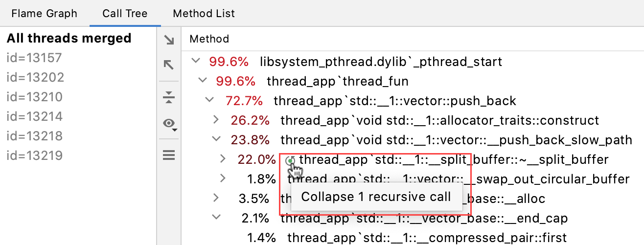Click the collapse-all diagonal arrow icon

coord(169,64)
